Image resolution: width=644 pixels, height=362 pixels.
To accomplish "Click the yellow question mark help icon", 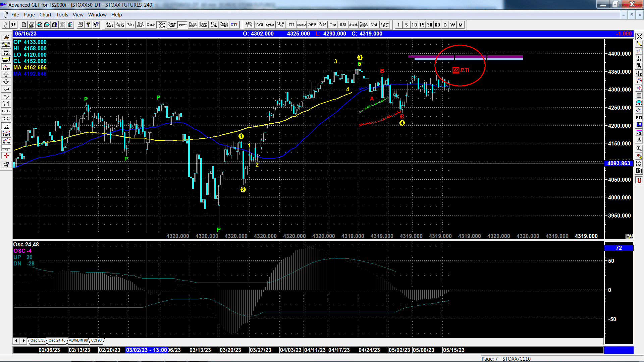I will click(88, 25).
